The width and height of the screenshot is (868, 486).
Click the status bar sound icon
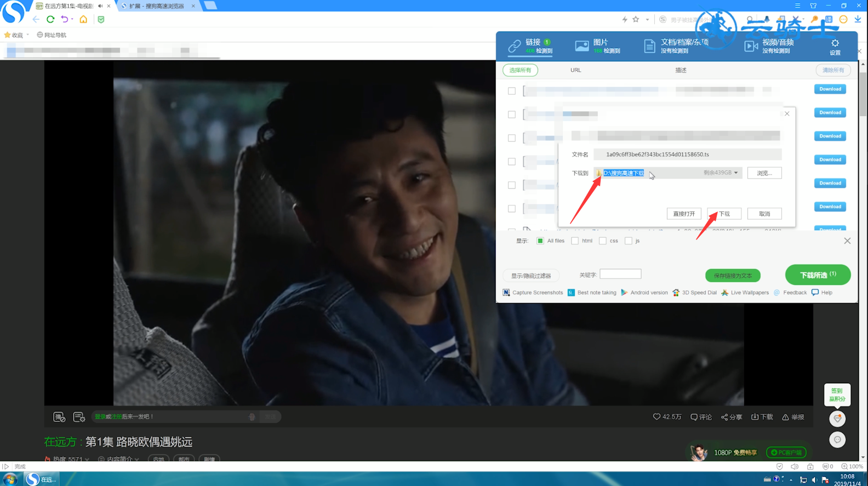click(x=795, y=467)
